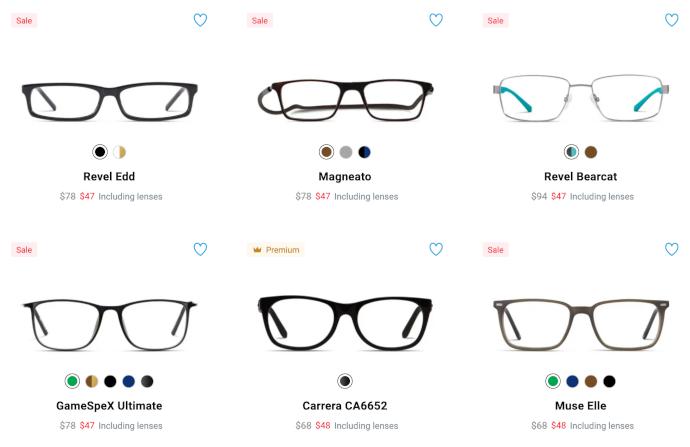Select the black color for Revel Edd
Image resolution: width=690 pixels, height=447 pixels.
(100, 152)
